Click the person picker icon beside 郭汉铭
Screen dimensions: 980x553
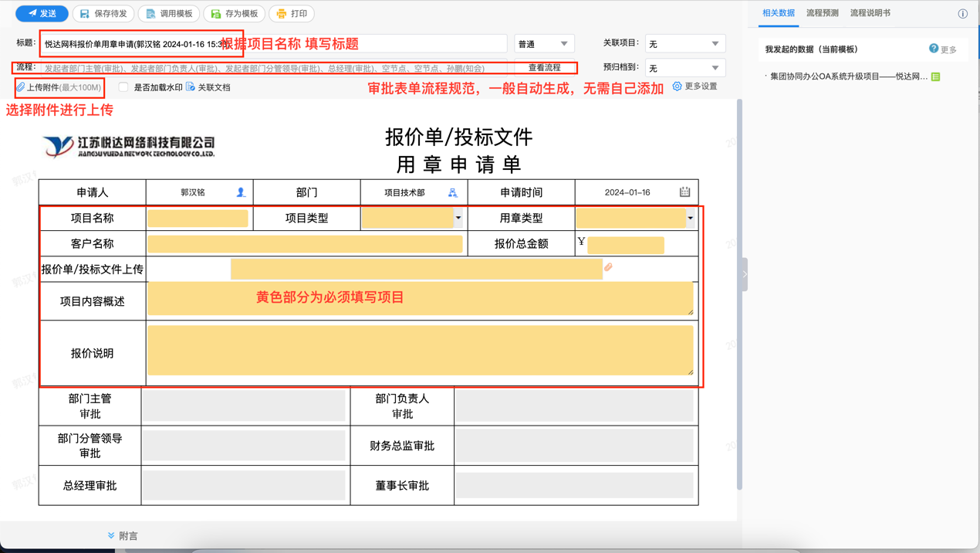(x=241, y=192)
